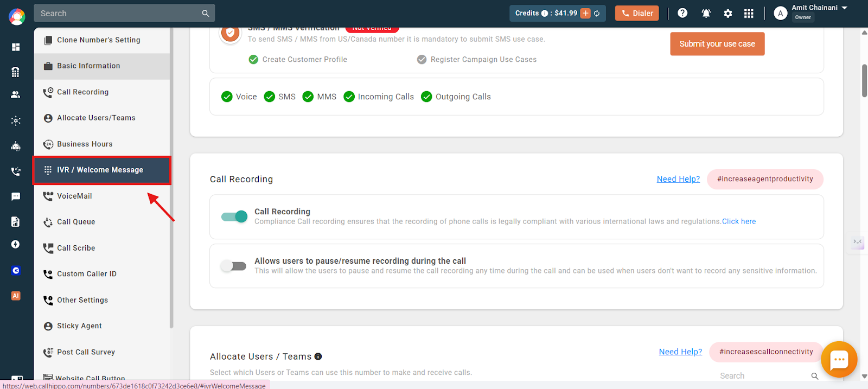Open the help question mark icon
This screenshot has width=868, height=389.
(682, 13)
